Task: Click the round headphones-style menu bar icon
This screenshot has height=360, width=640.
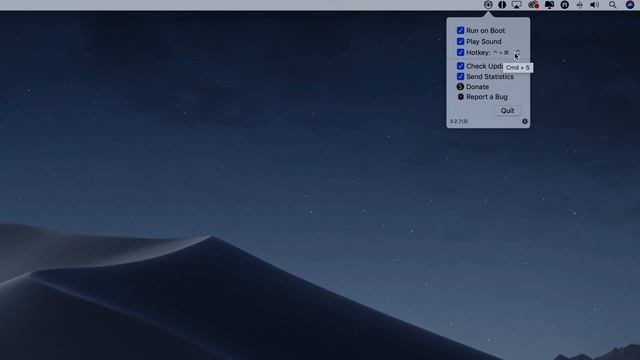Action: click(564, 5)
